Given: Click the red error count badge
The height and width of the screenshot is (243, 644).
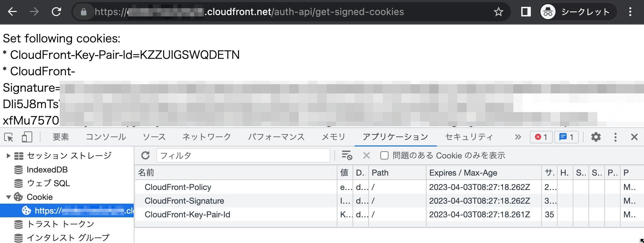Looking at the screenshot, I should point(541,137).
